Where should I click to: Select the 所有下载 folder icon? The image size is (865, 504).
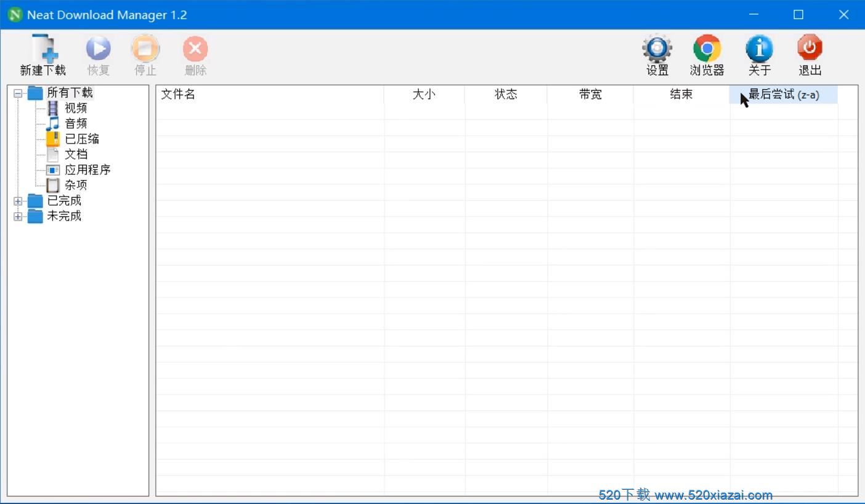click(36, 93)
